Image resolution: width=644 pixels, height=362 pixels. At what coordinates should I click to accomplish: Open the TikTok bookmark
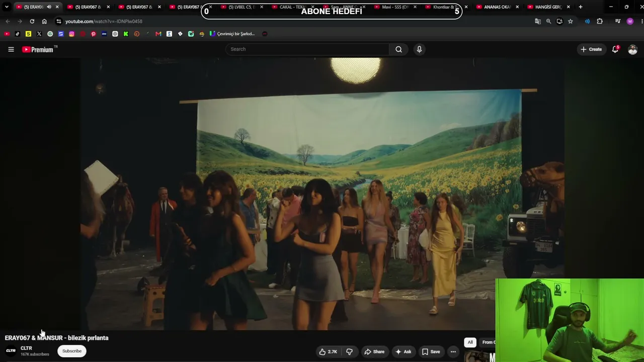click(18, 34)
